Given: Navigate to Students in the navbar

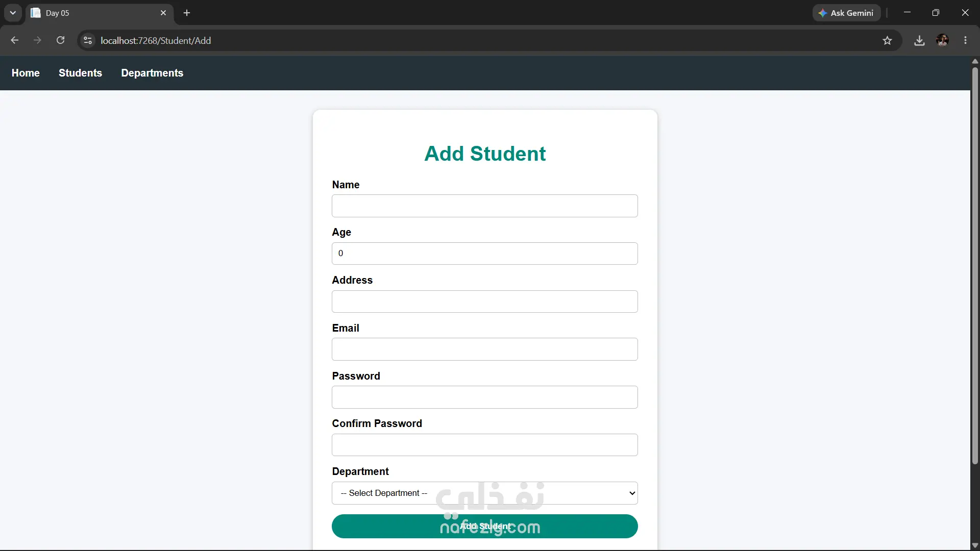Looking at the screenshot, I should tap(80, 73).
